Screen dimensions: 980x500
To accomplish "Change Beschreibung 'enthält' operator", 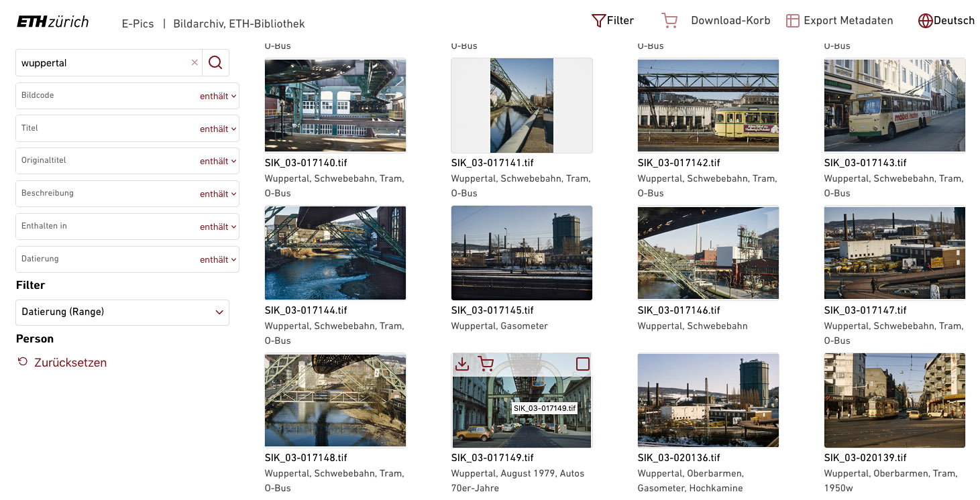I will tap(218, 194).
